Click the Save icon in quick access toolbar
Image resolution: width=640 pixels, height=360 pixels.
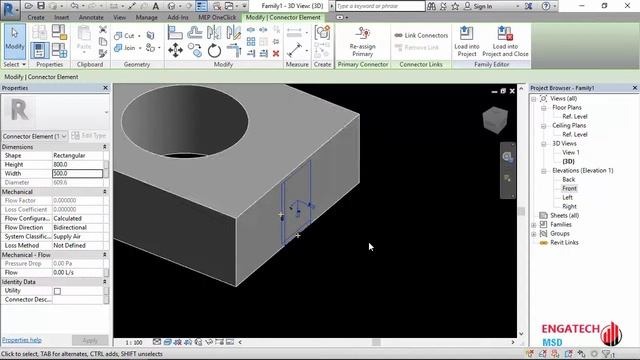(41, 6)
